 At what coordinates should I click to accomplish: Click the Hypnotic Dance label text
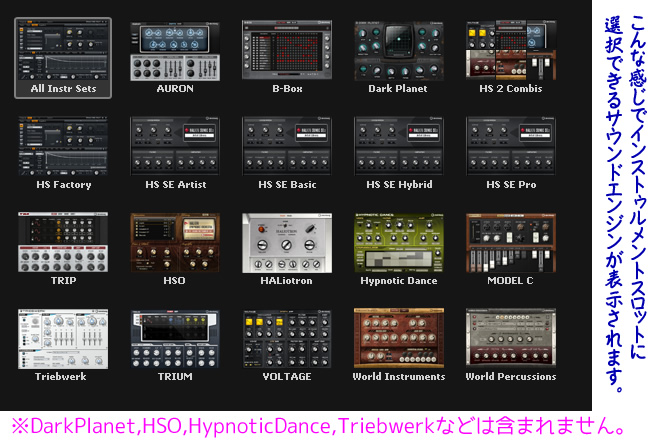(399, 281)
